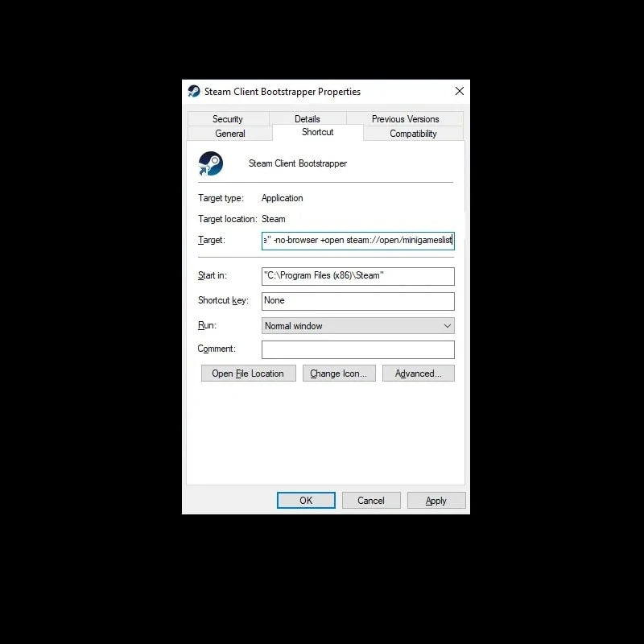Click the 'Target type:' label

point(221,198)
